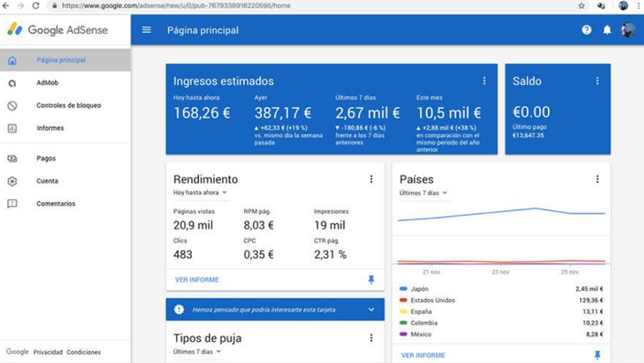Open the Saldo card three-dot menu
644x363 pixels.
(597, 81)
